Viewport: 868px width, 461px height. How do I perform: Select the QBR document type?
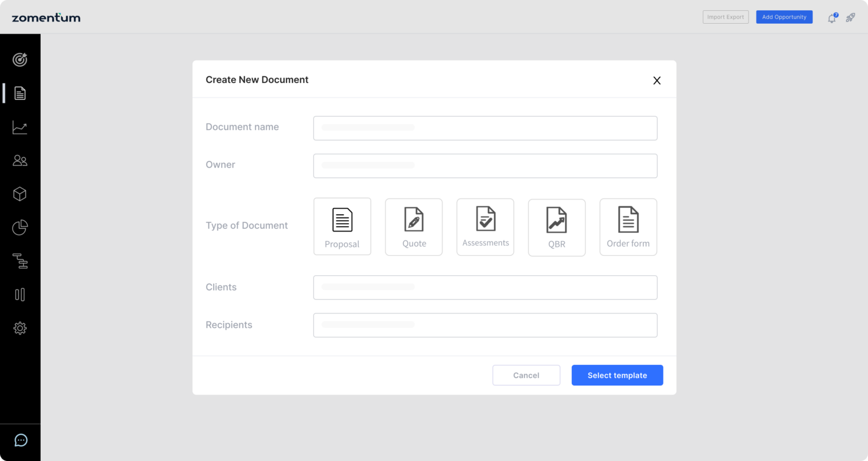tap(557, 227)
